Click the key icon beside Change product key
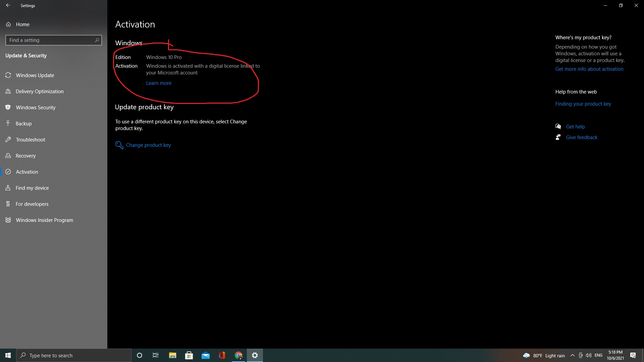The width and height of the screenshot is (644, 362). (x=119, y=145)
